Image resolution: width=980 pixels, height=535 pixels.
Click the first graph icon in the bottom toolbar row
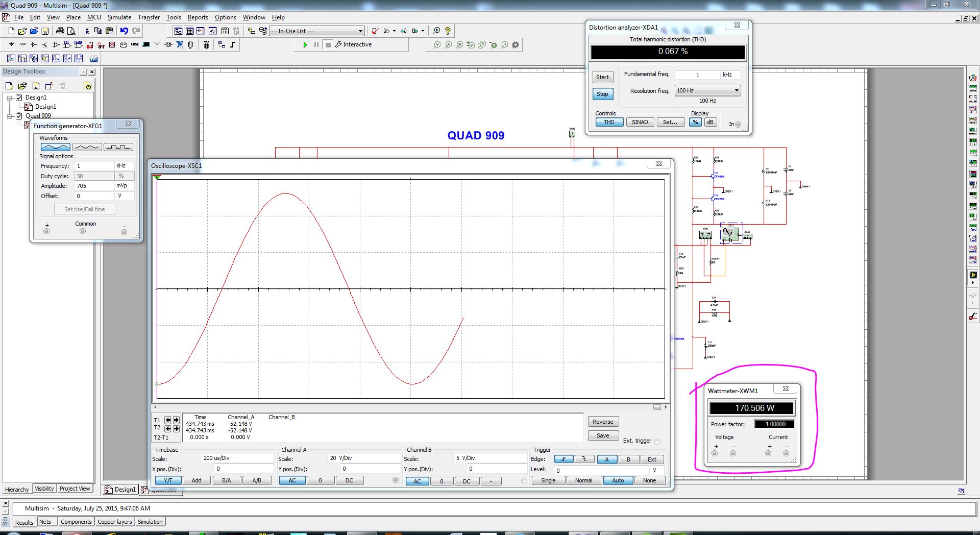[11, 59]
